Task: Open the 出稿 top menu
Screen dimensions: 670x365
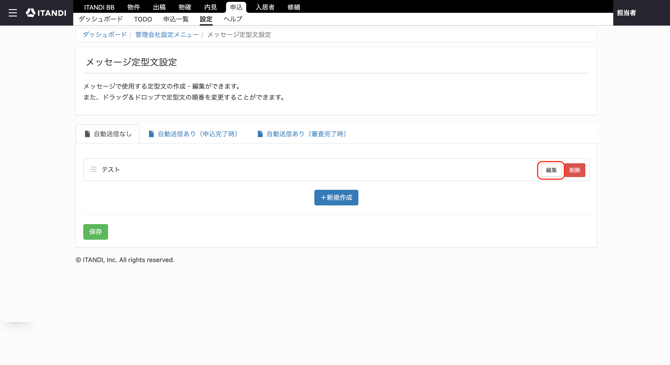Action: pos(159,7)
